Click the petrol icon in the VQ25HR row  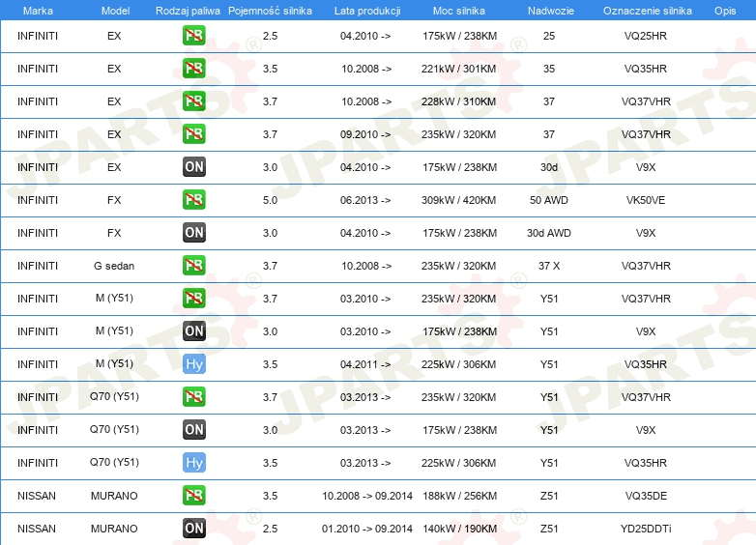point(193,36)
